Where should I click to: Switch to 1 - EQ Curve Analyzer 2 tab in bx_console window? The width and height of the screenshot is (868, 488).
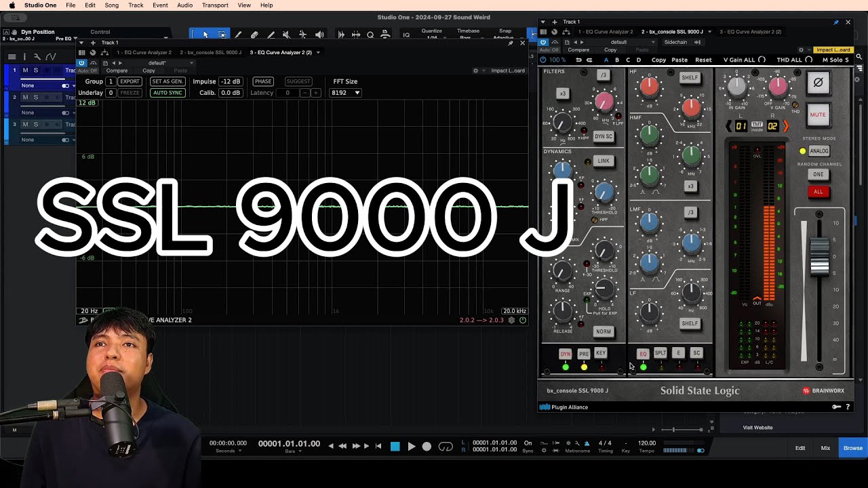pyautogui.click(x=606, y=31)
